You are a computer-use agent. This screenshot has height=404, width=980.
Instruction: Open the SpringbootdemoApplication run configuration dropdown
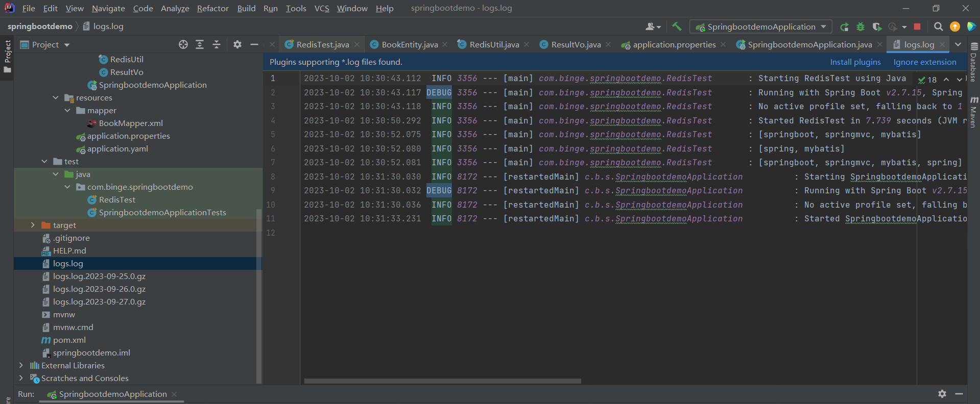(x=761, y=27)
